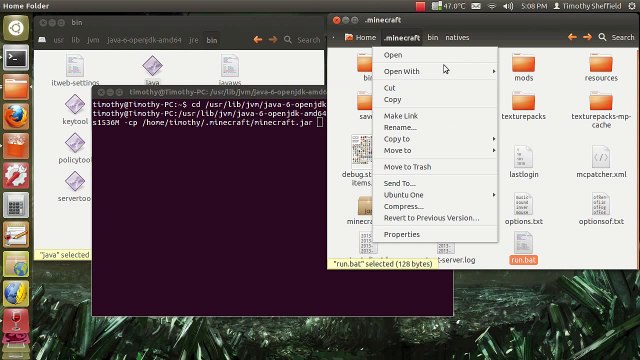Viewport: 640px width, 360px height.
Task: Click the jvm breadcrumb in bin window
Action: point(93,40)
